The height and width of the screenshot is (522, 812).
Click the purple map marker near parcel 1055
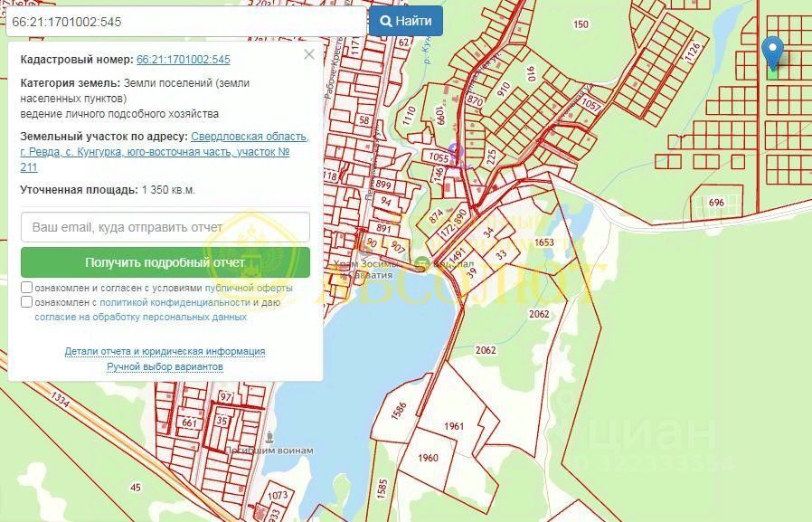point(455,152)
